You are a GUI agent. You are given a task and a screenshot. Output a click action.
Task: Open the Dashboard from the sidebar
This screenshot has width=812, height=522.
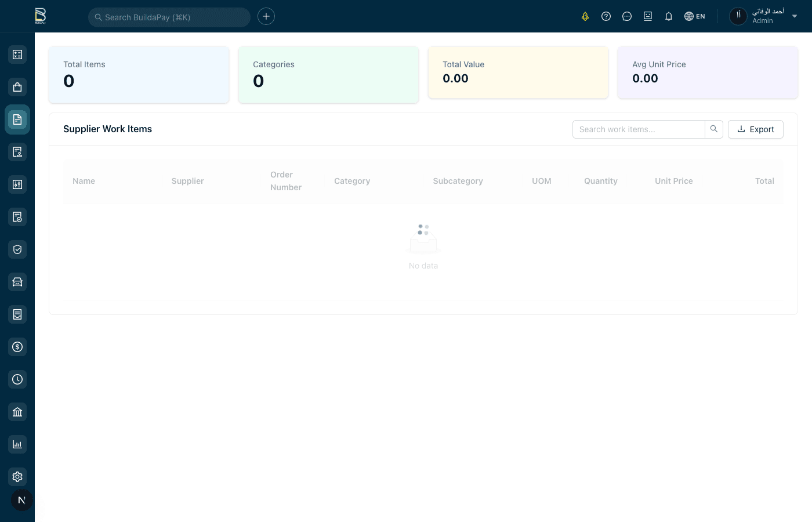point(17,54)
